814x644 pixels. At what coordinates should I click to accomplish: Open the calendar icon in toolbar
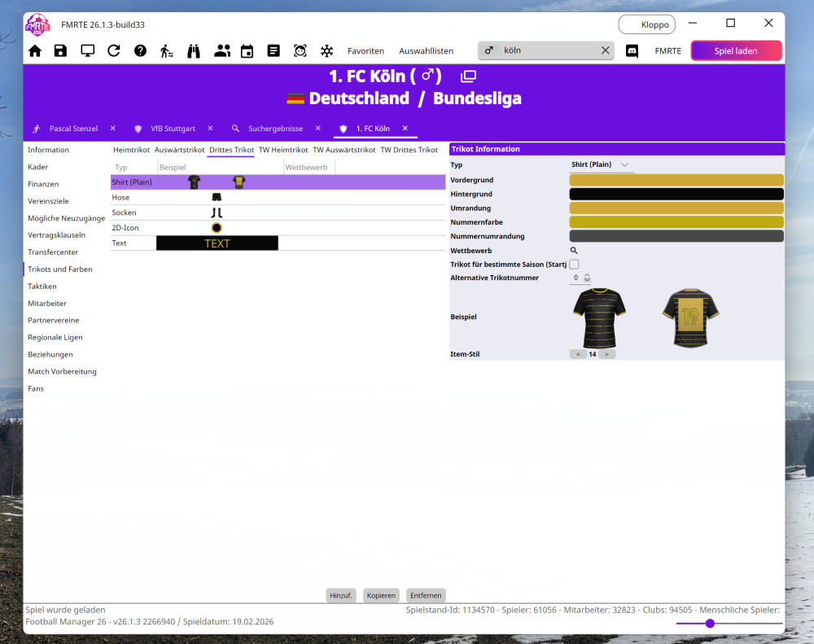click(247, 50)
